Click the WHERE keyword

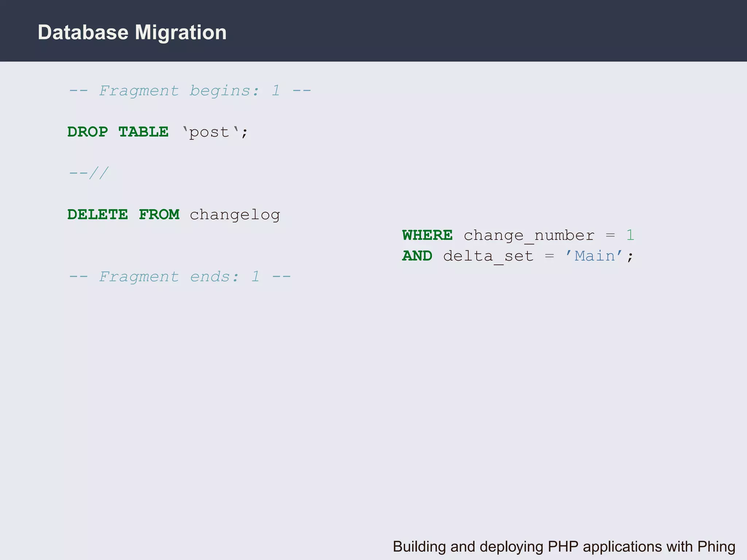[x=427, y=236]
